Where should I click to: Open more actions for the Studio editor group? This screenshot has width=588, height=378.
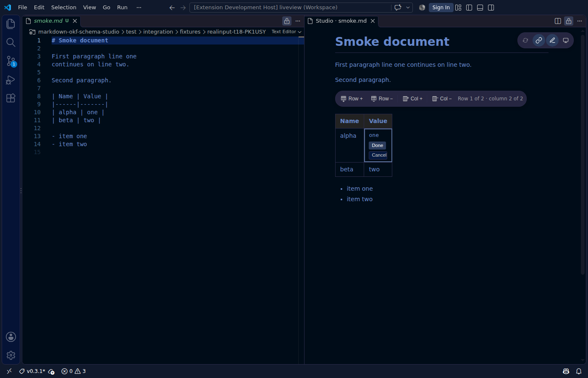tap(580, 21)
